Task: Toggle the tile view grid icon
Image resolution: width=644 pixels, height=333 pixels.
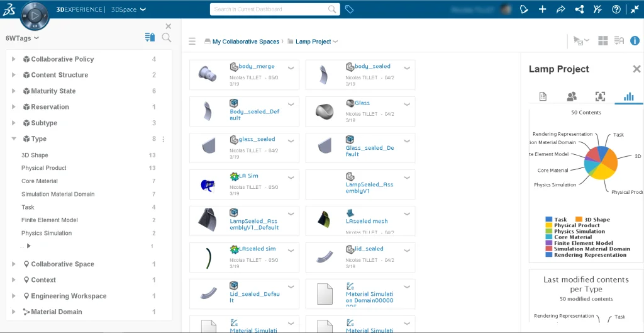Action: point(602,41)
